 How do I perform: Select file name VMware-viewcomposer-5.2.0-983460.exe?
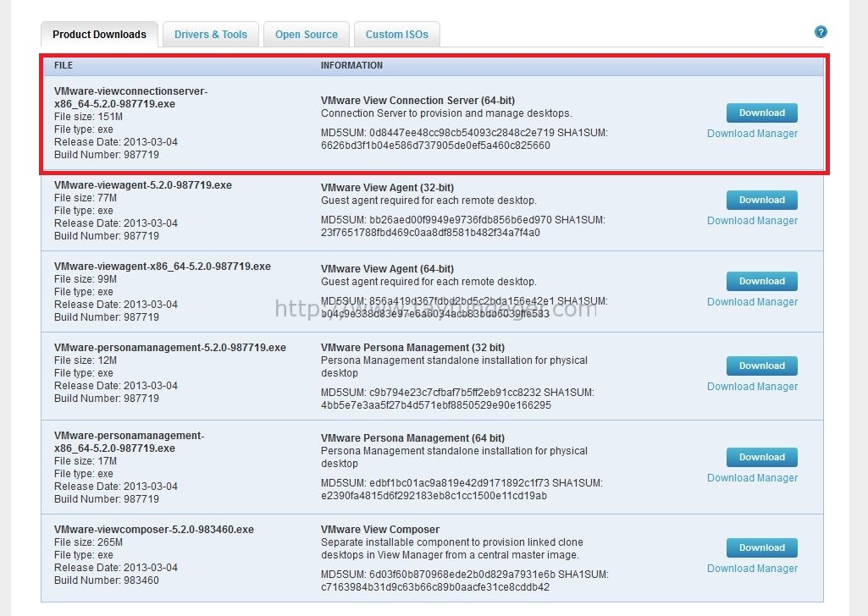point(154,530)
